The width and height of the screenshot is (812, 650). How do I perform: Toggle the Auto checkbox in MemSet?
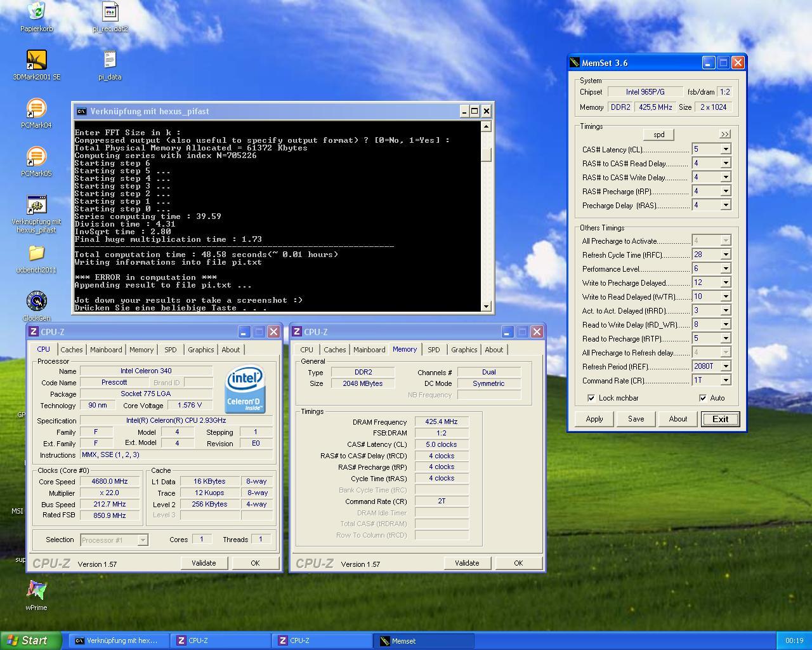(703, 398)
